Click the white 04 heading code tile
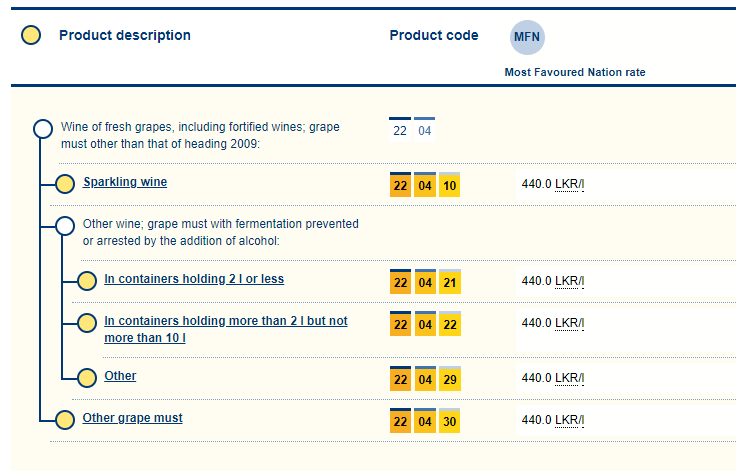 [424, 130]
